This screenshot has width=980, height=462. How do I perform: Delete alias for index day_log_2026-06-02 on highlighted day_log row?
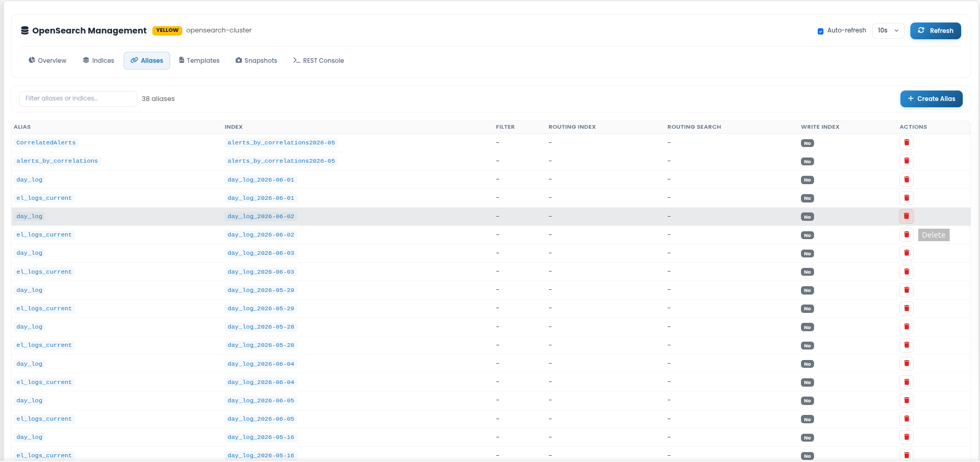pyautogui.click(x=906, y=217)
